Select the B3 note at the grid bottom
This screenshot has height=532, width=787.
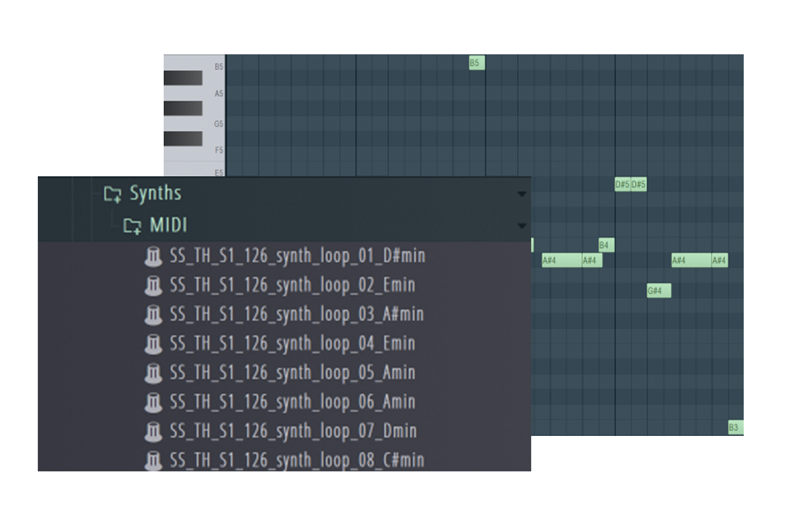point(735,427)
